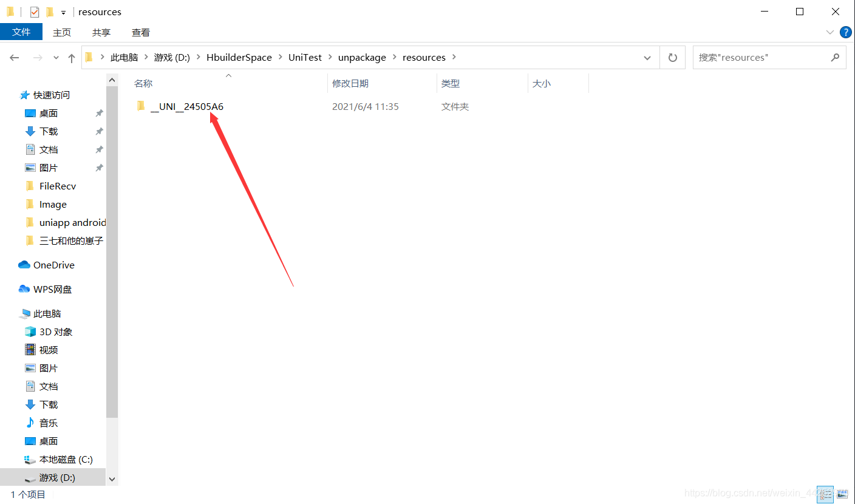
Task: Open 桌面 under 此电脑
Action: (x=49, y=441)
